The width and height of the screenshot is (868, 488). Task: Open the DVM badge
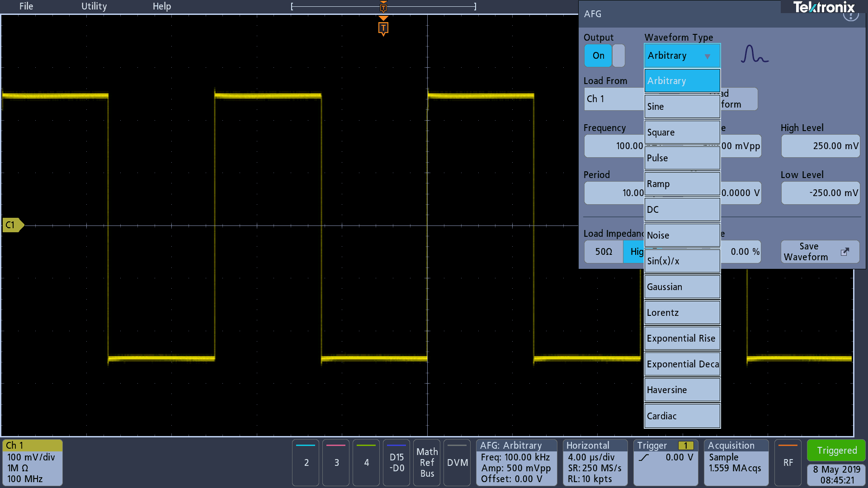(x=457, y=462)
